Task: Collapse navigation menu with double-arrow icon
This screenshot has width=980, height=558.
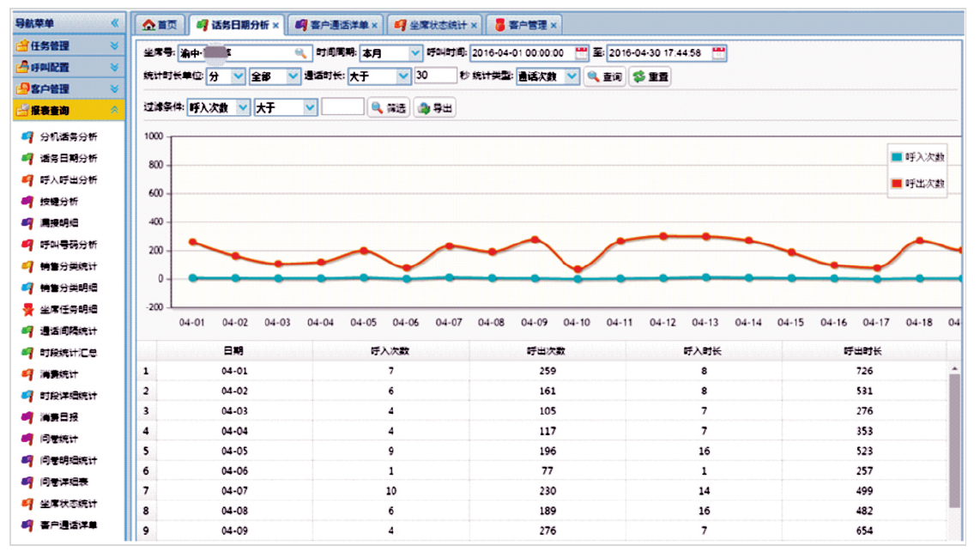Action: pyautogui.click(x=115, y=24)
